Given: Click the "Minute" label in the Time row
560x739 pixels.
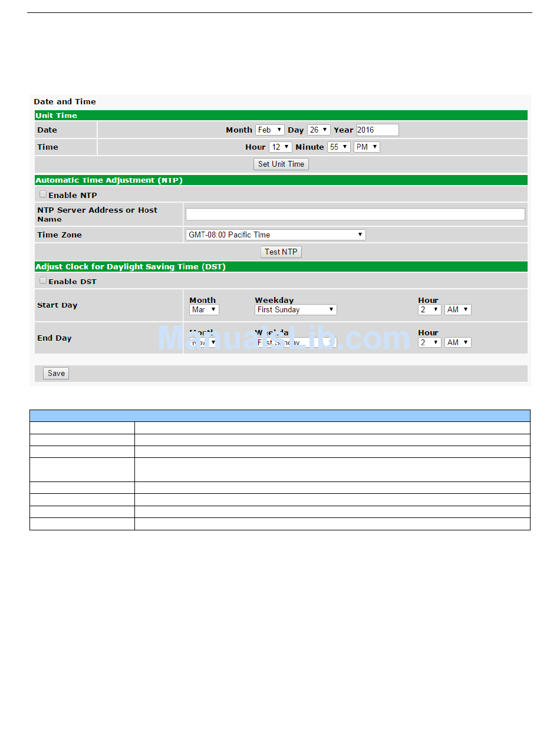Looking at the screenshot, I should [x=309, y=147].
